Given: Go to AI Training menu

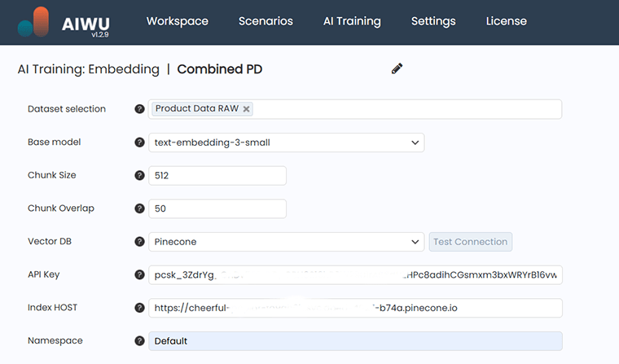Looking at the screenshot, I should pos(352,21).
